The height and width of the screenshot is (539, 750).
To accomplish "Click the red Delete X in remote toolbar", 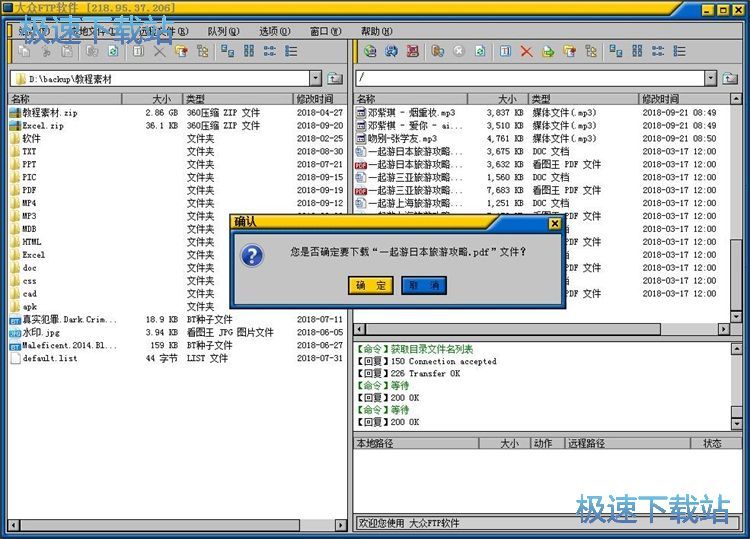I will click(527, 51).
